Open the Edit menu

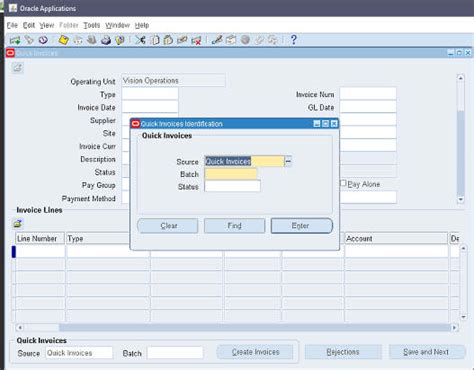[x=29, y=25]
